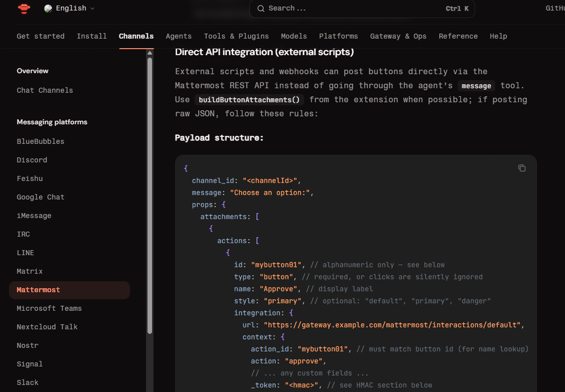Click the 'Payload structure:' subheading
565x392 pixels.
219,138
